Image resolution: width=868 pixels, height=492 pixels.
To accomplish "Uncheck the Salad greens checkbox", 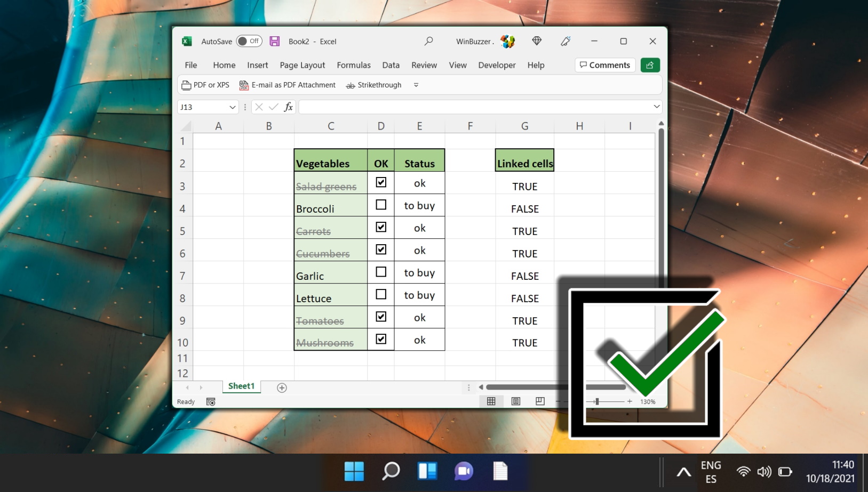I will pos(381,182).
